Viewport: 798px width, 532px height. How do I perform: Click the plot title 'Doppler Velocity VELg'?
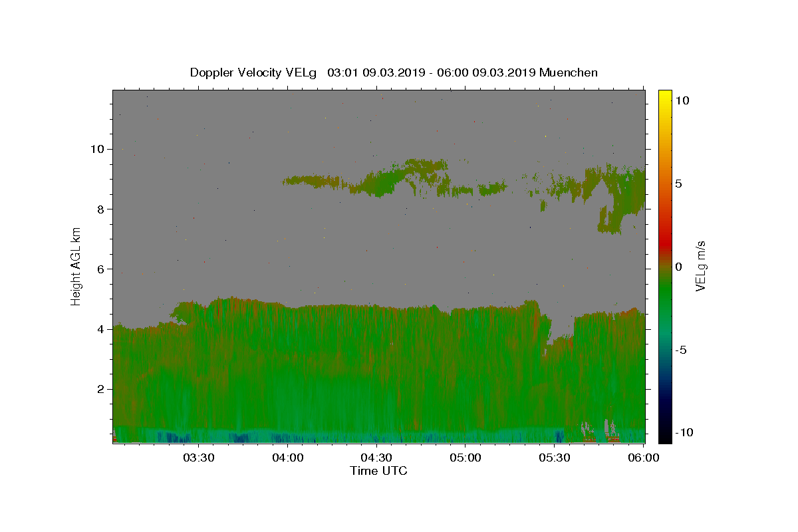tap(253, 72)
